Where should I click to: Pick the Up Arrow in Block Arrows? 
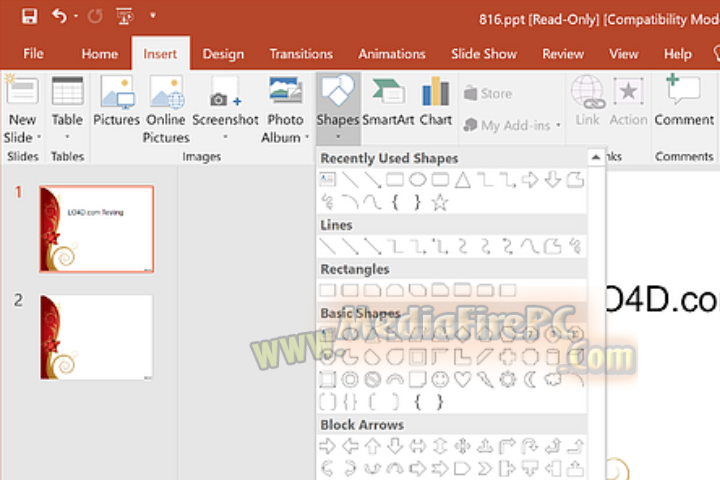[x=372, y=446]
